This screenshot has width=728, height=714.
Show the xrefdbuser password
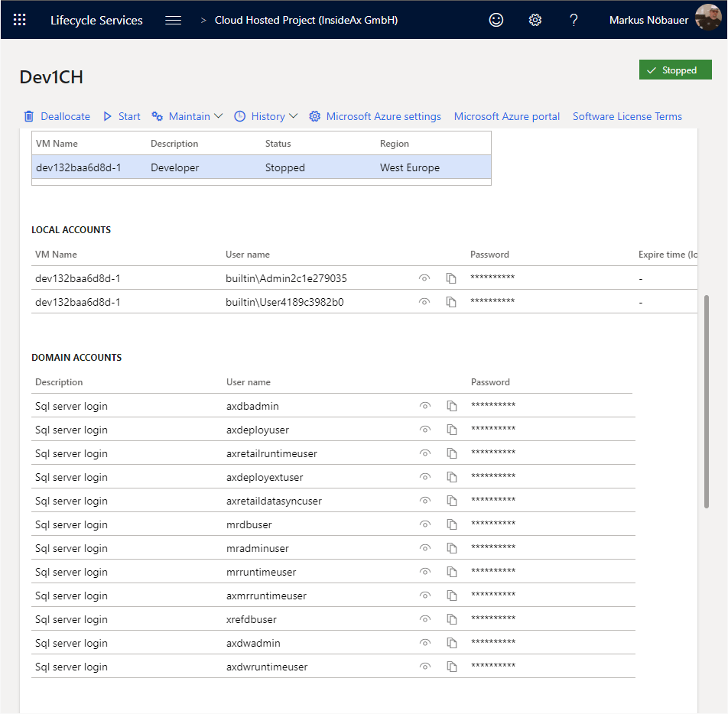pos(424,619)
